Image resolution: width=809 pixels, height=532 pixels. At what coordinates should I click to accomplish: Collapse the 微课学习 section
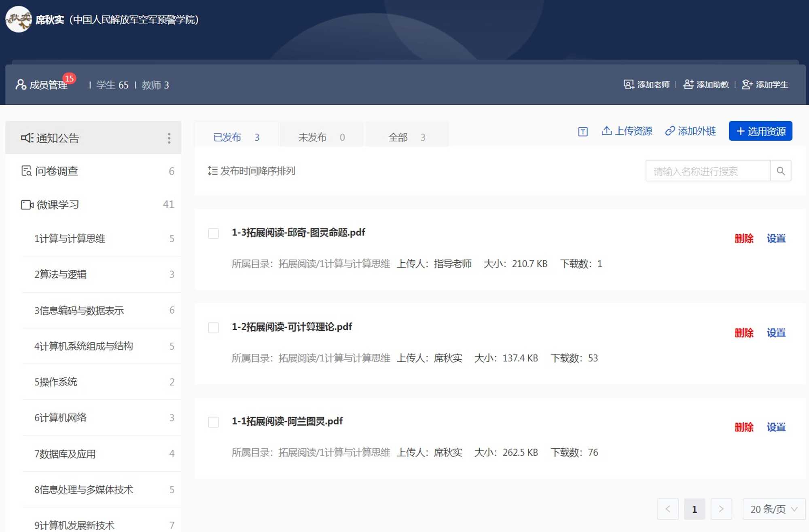pos(57,205)
